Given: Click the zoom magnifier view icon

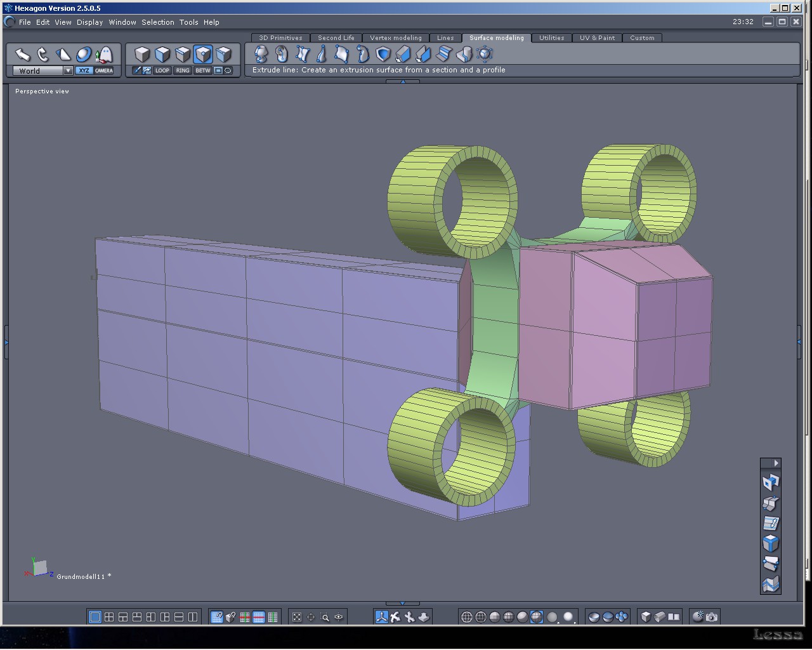Looking at the screenshot, I should [x=325, y=617].
